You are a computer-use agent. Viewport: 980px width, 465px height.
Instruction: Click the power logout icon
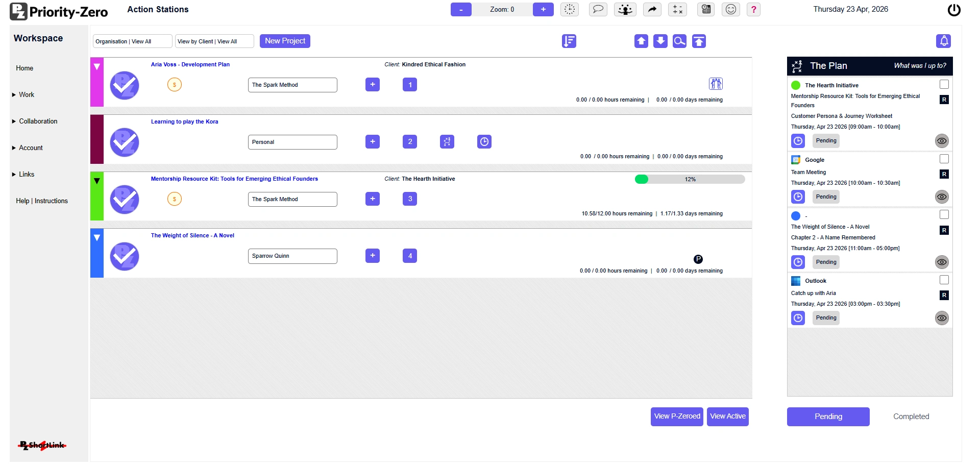[x=954, y=10]
